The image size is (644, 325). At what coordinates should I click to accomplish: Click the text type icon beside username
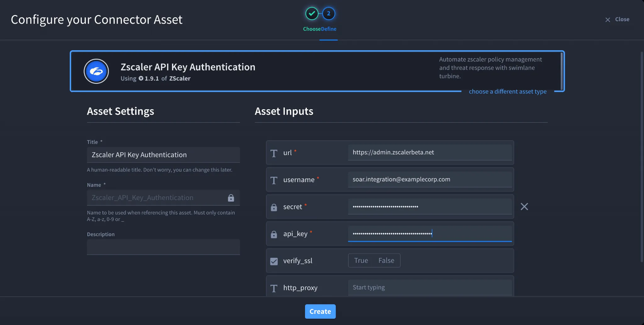point(274,180)
